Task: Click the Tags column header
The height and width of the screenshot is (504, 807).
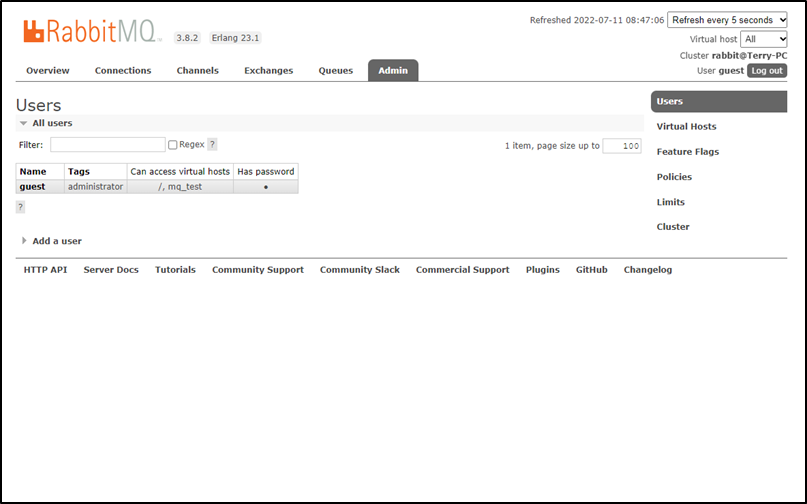Action: coord(96,171)
